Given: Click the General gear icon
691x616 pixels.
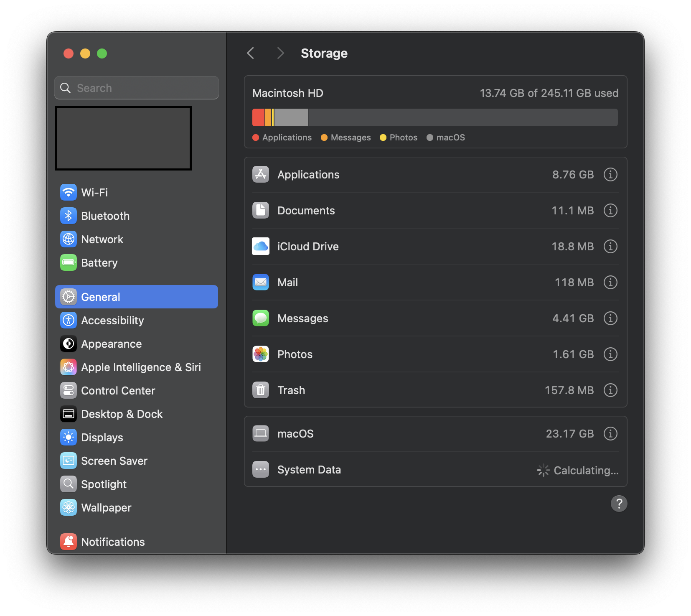Looking at the screenshot, I should 69,297.
